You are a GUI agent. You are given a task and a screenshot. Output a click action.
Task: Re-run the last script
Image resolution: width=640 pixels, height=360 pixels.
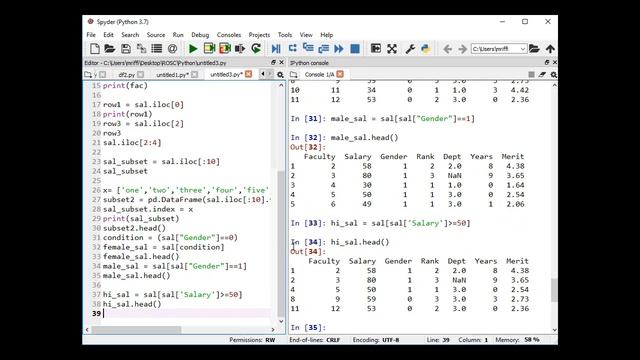point(256,49)
